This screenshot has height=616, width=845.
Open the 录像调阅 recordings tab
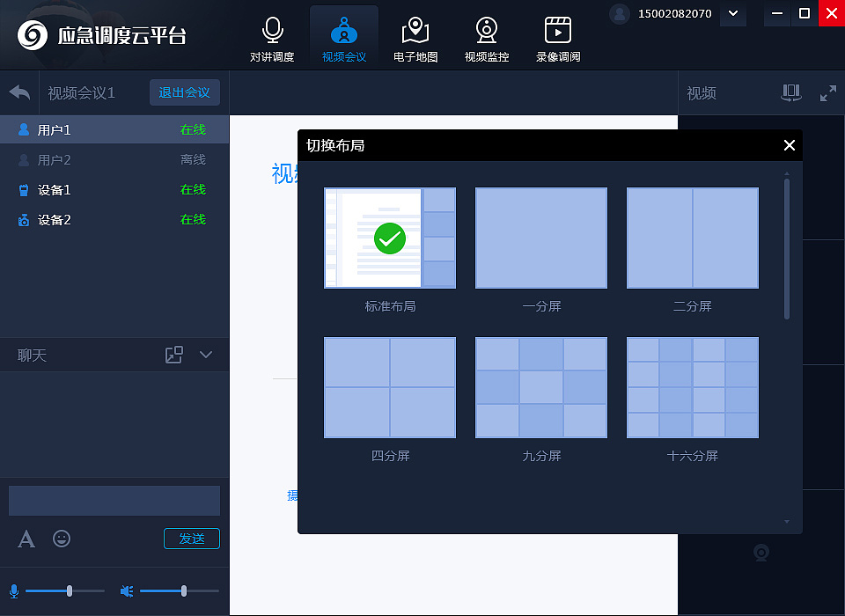click(x=558, y=40)
